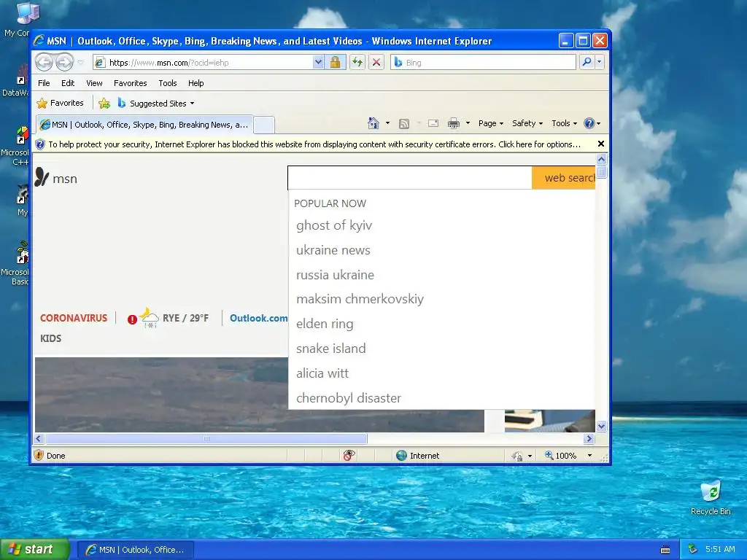The height and width of the screenshot is (560, 747).
Task: Refresh the page with the green arrows icon
Action: pos(357,63)
